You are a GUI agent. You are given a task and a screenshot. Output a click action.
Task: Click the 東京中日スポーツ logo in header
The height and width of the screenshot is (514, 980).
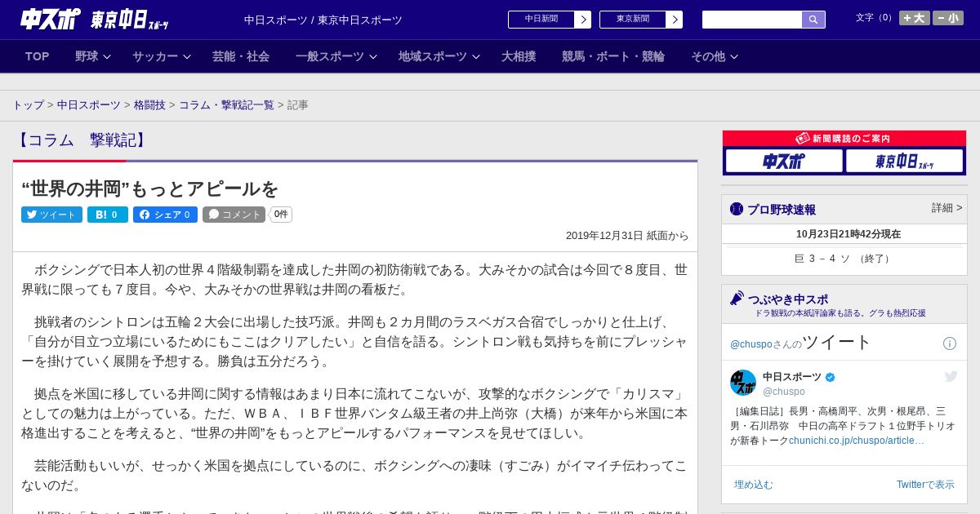pos(129,20)
